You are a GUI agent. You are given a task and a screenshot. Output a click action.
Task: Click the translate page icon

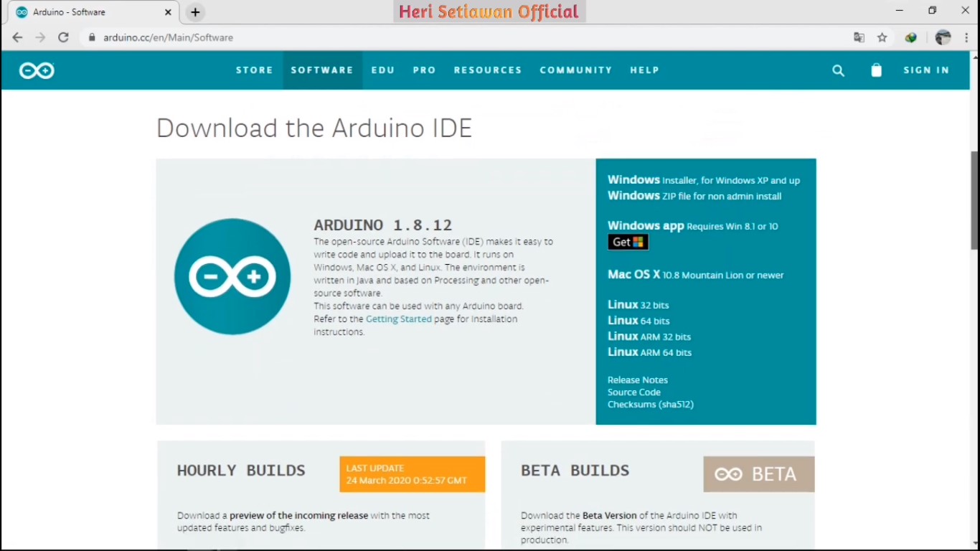coord(859,37)
